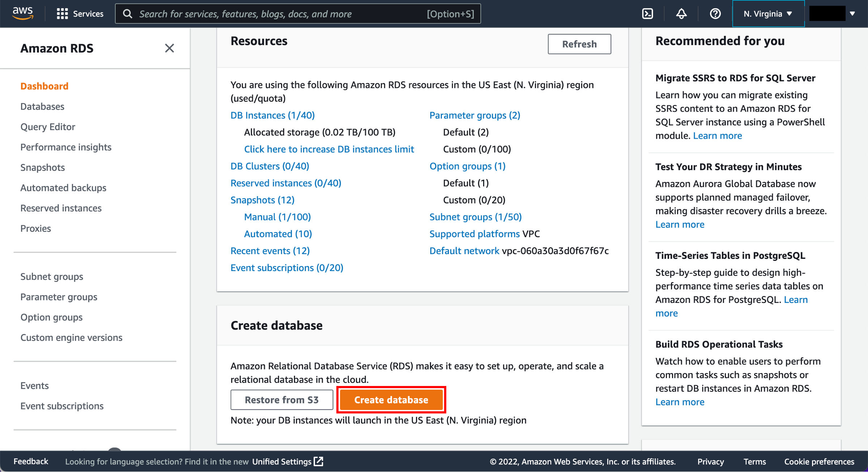868x472 pixels.
Task: Click the notifications bell icon
Action: point(682,13)
